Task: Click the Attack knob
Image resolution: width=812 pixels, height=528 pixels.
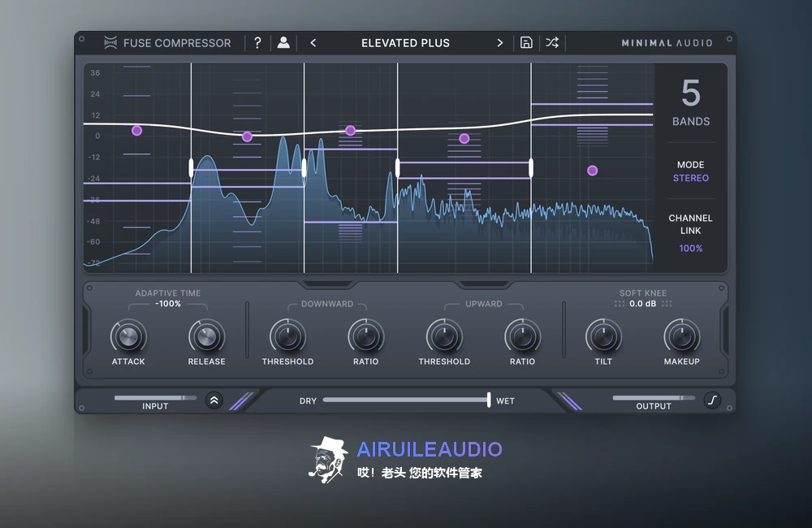Action: [128, 337]
